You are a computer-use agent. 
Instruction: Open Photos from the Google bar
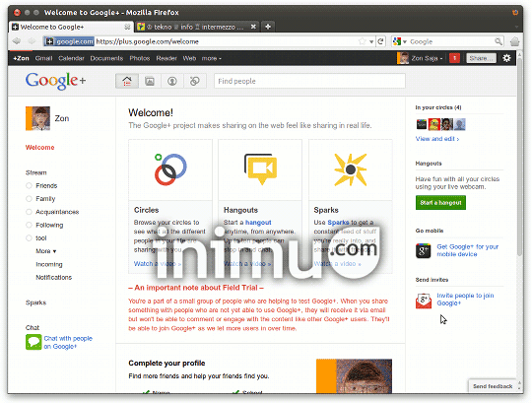[140, 58]
